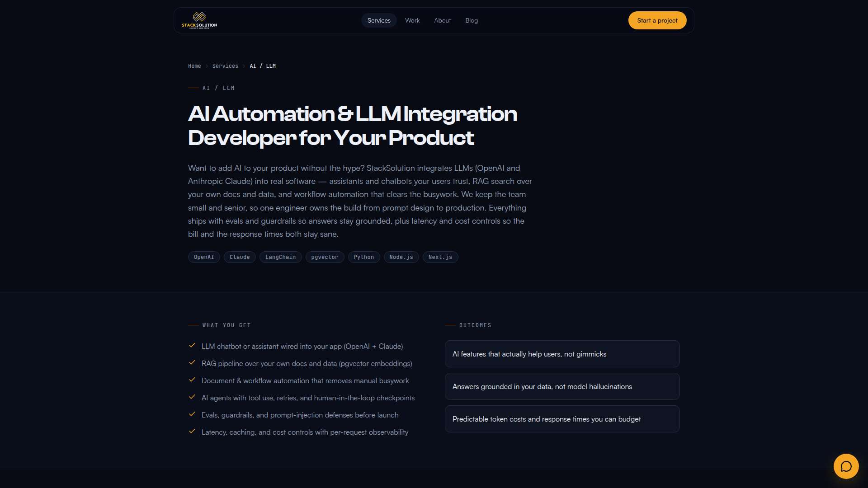The height and width of the screenshot is (488, 868).
Task: Click the intro paragraph about StackSolution
Action: 360,201
